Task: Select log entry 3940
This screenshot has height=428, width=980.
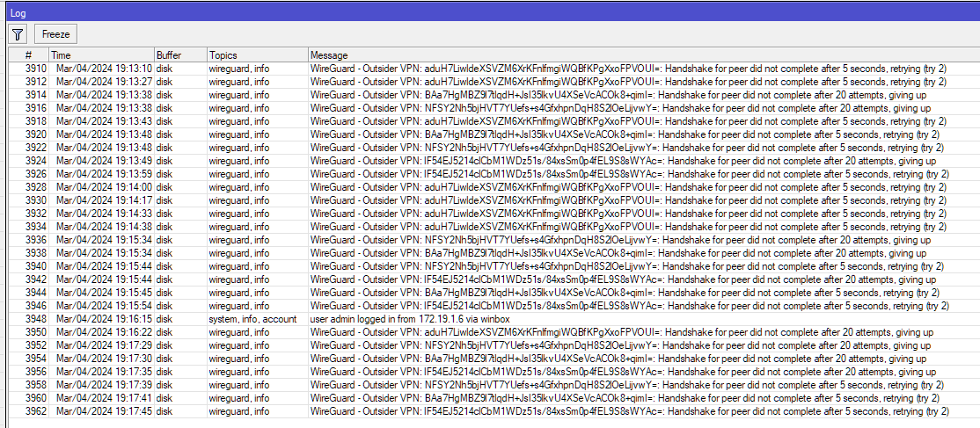Action: tap(494, 266)
